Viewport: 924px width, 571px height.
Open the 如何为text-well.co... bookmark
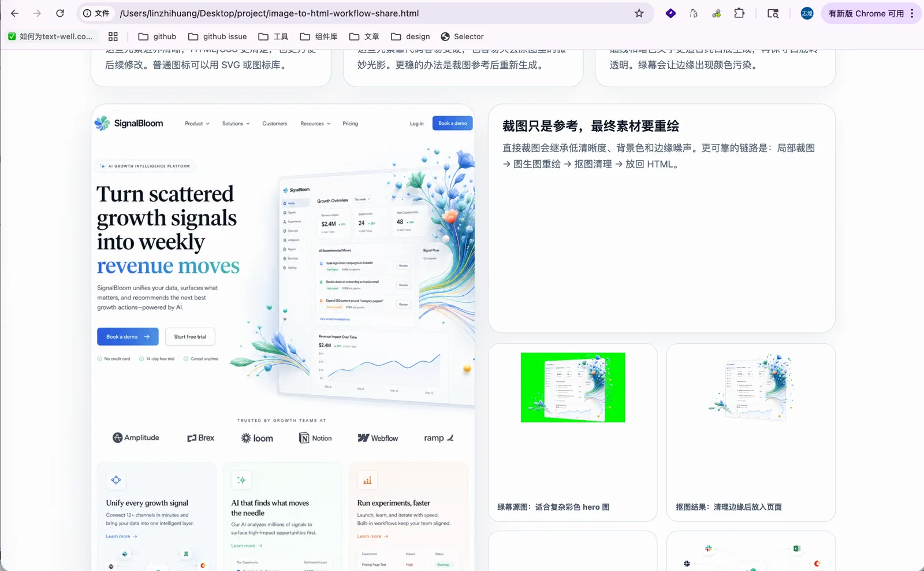point(50,36)
